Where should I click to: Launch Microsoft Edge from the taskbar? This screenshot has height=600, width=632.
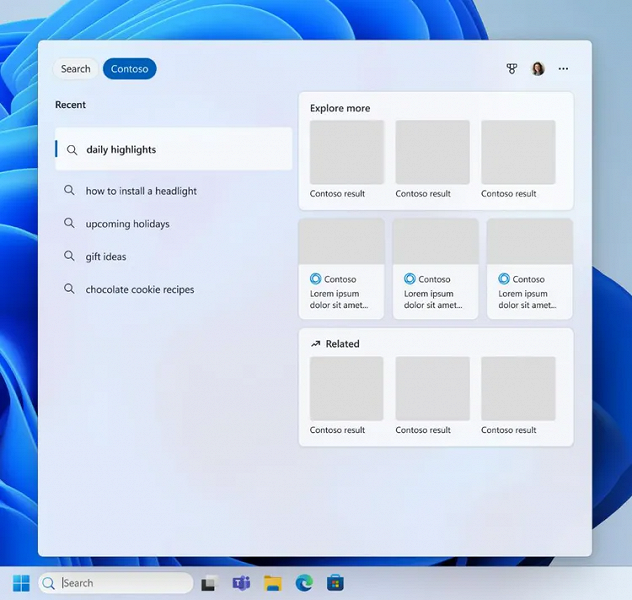point(304,583)
